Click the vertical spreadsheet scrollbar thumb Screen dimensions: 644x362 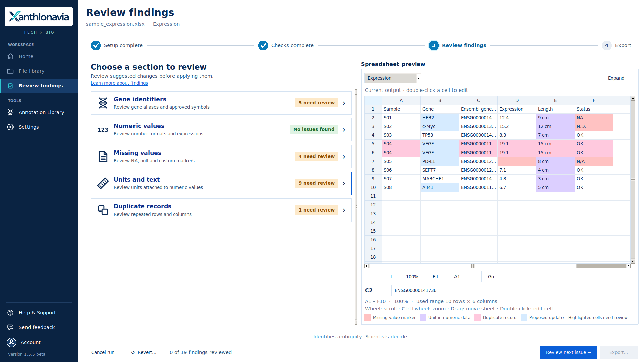click(x=633, y=179)
